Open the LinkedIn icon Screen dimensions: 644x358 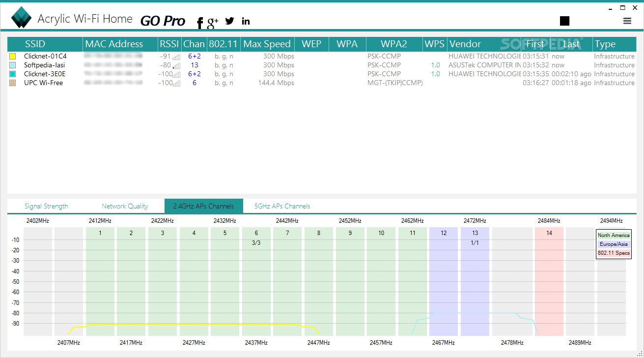(246, 21)
